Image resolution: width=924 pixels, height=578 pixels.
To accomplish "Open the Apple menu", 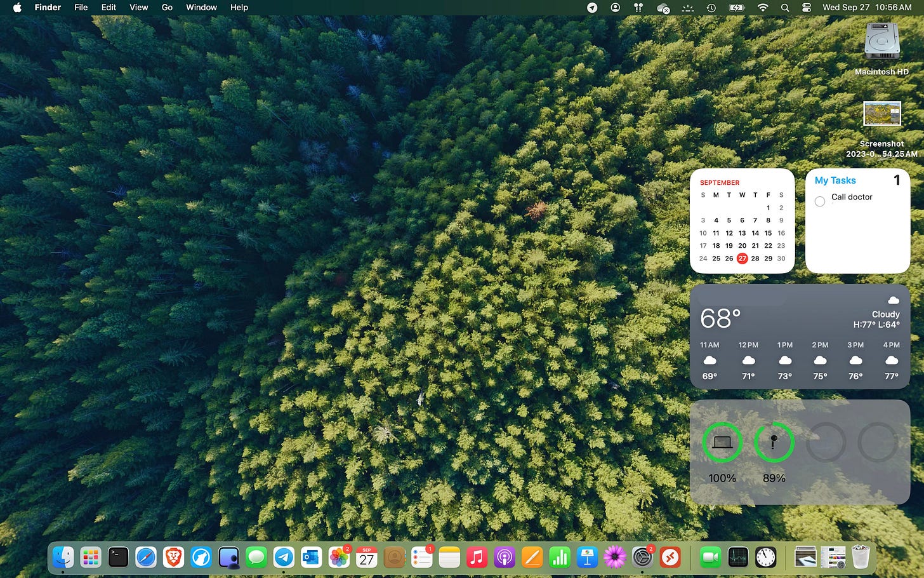I will tap(17, 8).
